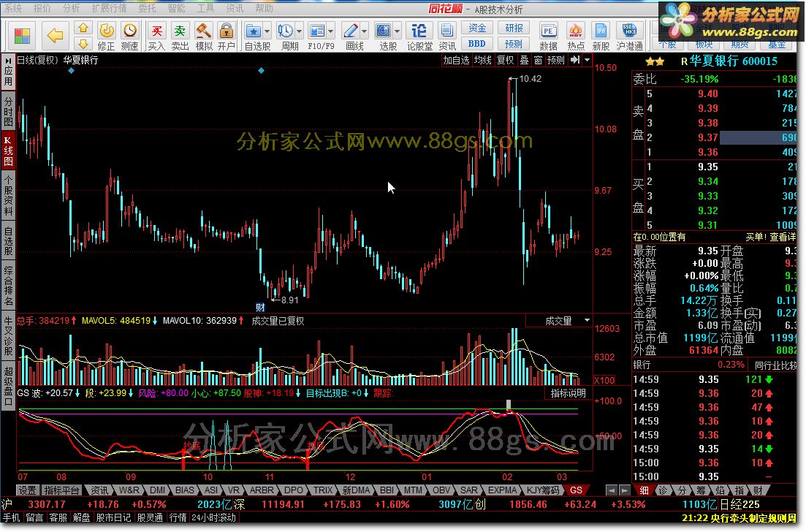Expand the 画线 drawing dropdown arrow
Image resolution: width=806 pixels, height=532 pixels.
click(x=365, y=31)
